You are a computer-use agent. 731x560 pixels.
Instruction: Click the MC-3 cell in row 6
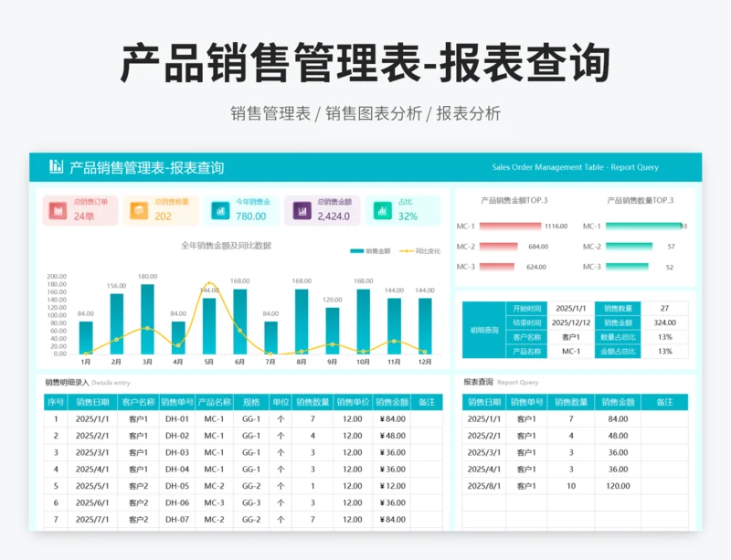(x=214, y=502)
